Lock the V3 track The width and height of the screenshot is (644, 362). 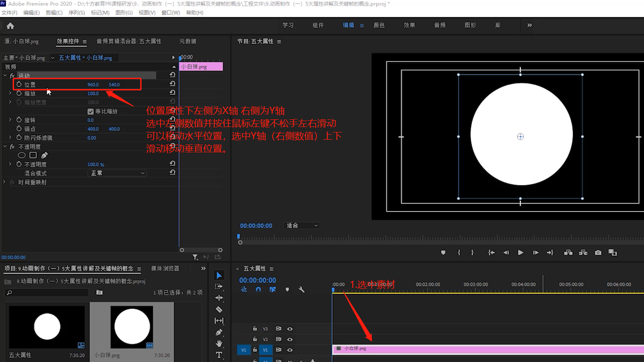(x=255, y=329)
